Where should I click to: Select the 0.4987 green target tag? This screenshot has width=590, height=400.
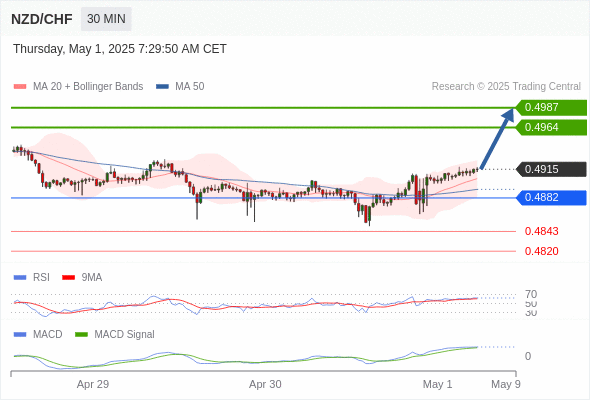[551, 107]
